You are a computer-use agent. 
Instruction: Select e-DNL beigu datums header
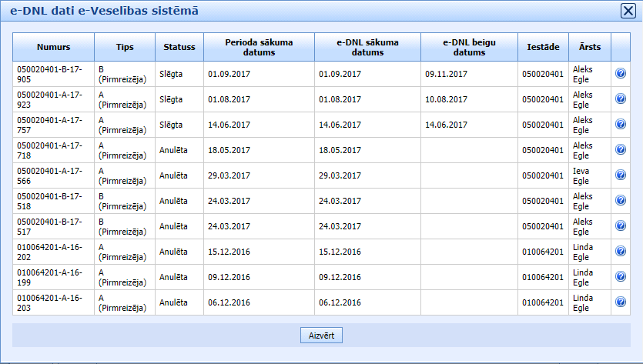[469, 47]
